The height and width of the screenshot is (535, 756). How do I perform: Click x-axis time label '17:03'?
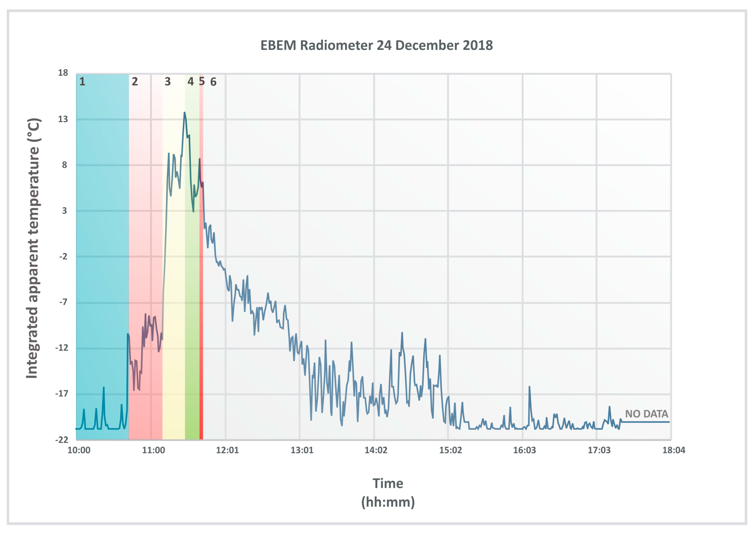click(599, 450)
